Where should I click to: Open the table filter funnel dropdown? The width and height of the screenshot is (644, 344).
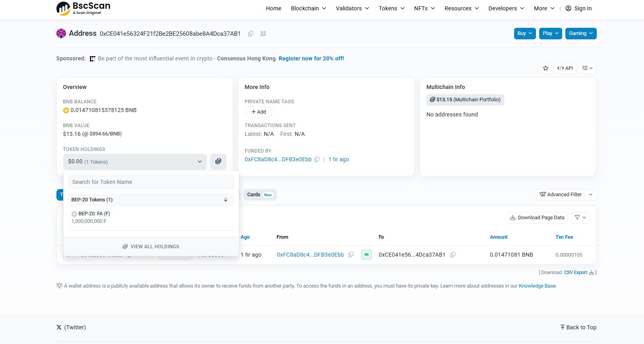(580, 218)
